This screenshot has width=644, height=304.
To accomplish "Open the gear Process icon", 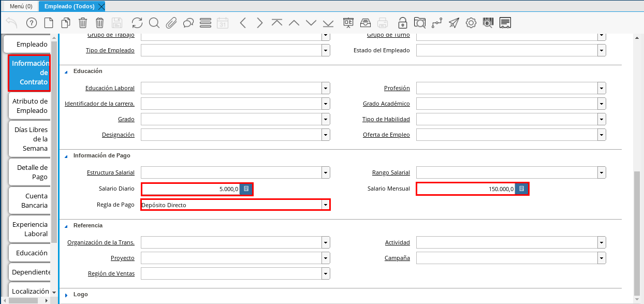I will click(x=471, y=23).
